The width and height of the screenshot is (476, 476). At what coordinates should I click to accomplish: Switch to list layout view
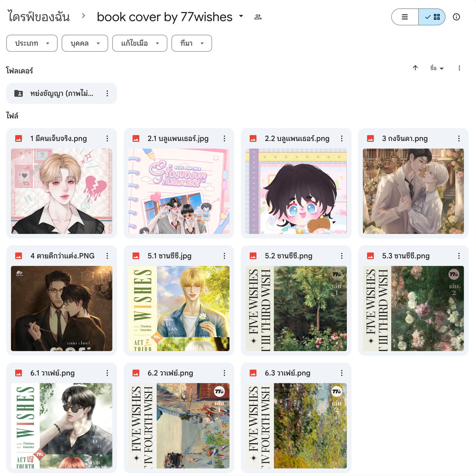click(x=405, y=17)
